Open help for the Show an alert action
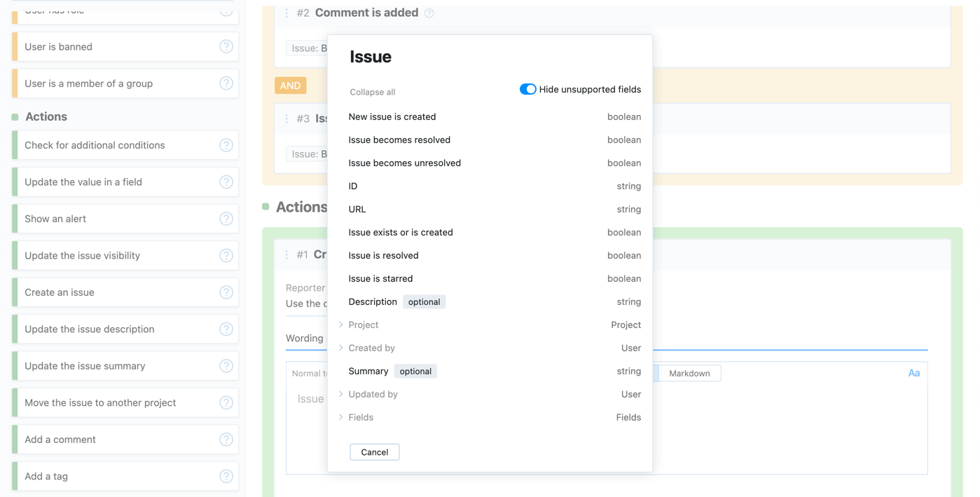Screen dimensions: 980x497 pos(226,218)
